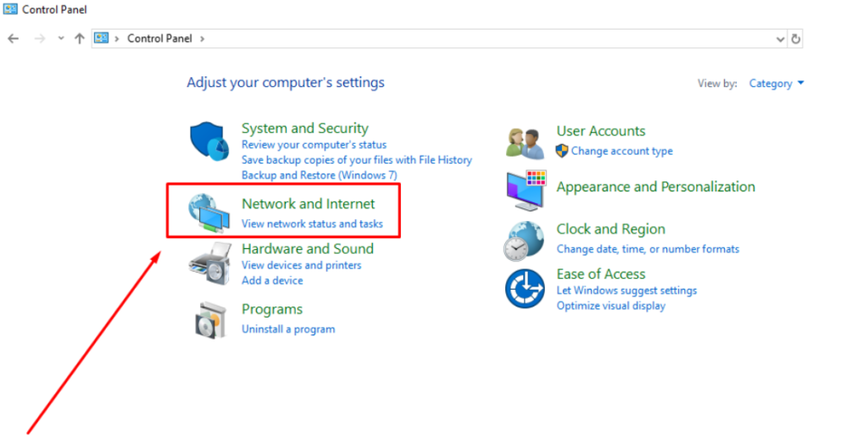Click the Ease of Access blue circle icon
This screenshot has width=868, height=442.
point(524,289)
